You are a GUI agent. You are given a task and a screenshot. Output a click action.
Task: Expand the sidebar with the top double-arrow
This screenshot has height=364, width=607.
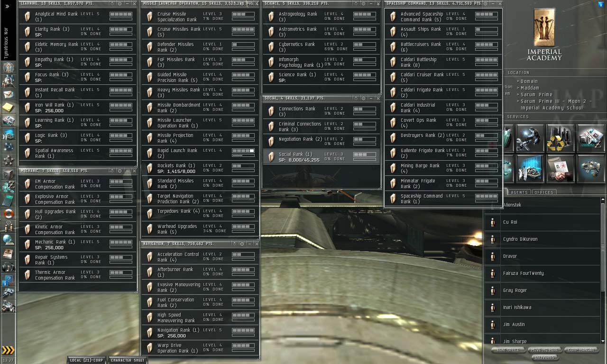tap(7, 6)
